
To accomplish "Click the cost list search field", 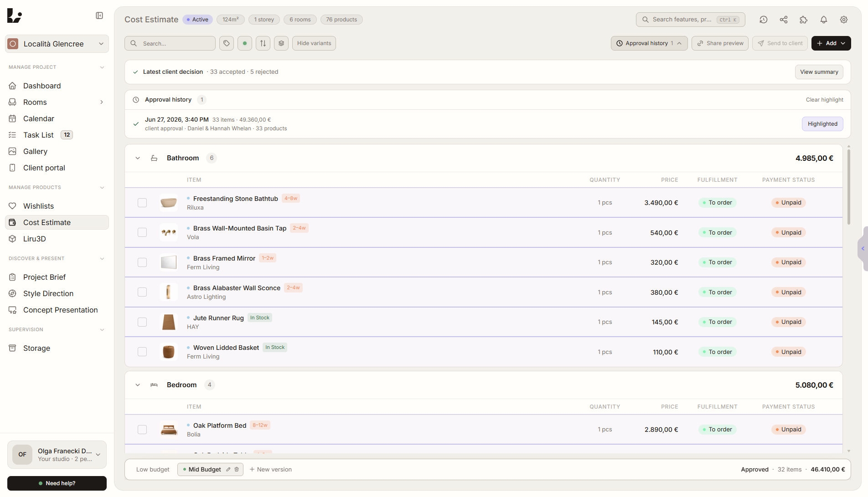I will tap(170, 43).
